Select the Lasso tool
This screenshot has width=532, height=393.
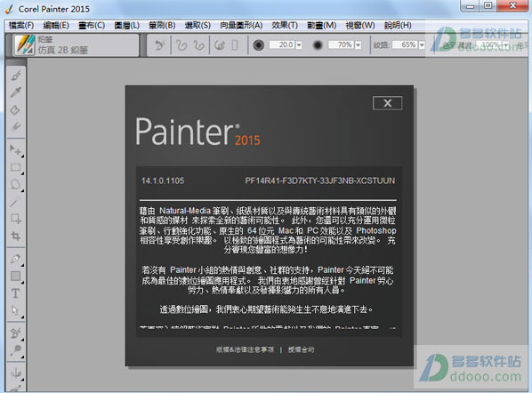click(x=16, y=185)
